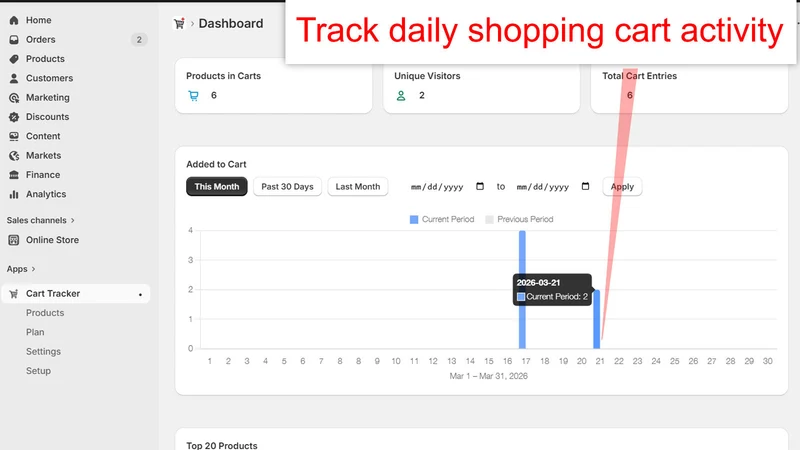
Task: Toggle Previous Period legend swatch
Action: [489, 220]
